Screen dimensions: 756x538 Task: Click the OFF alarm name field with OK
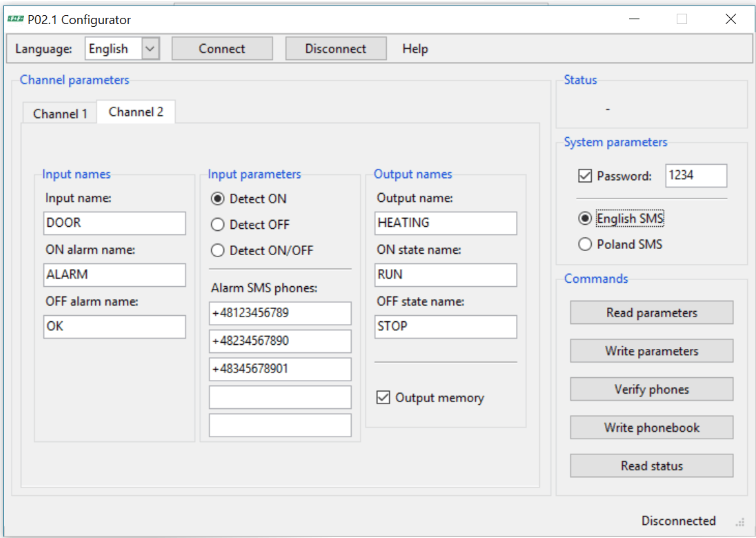[x=115, y=327]
